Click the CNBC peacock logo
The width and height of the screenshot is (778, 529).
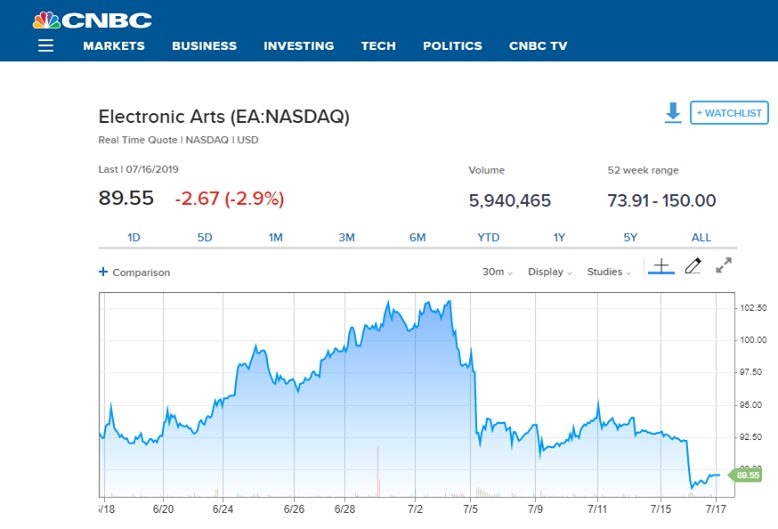(45, 20)
